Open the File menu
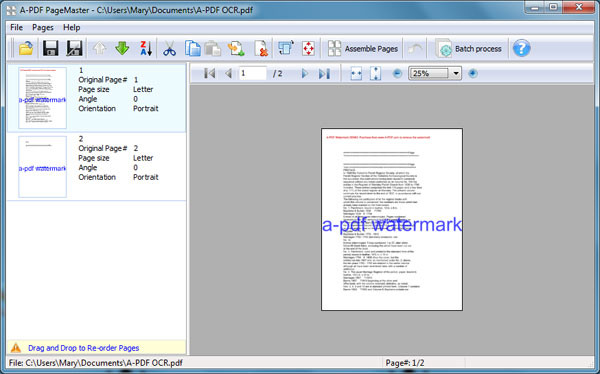600x374 pixels. (16, 28)
